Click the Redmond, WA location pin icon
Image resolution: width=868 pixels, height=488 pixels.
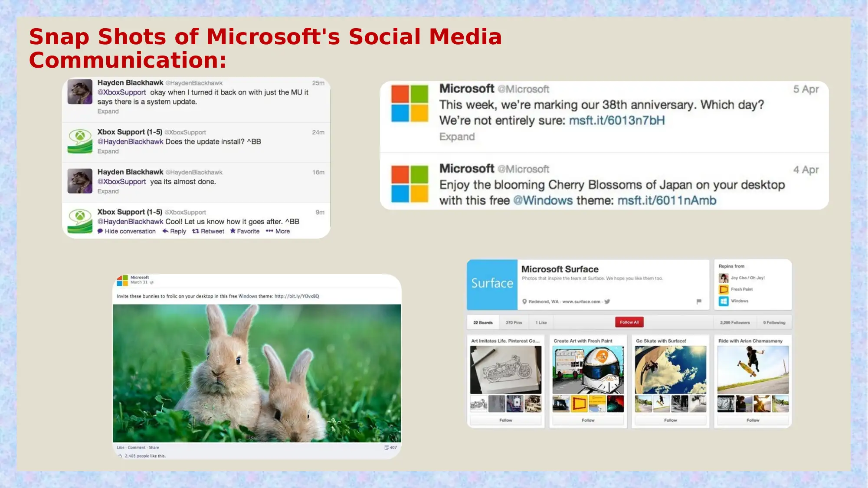coord(524,301)
